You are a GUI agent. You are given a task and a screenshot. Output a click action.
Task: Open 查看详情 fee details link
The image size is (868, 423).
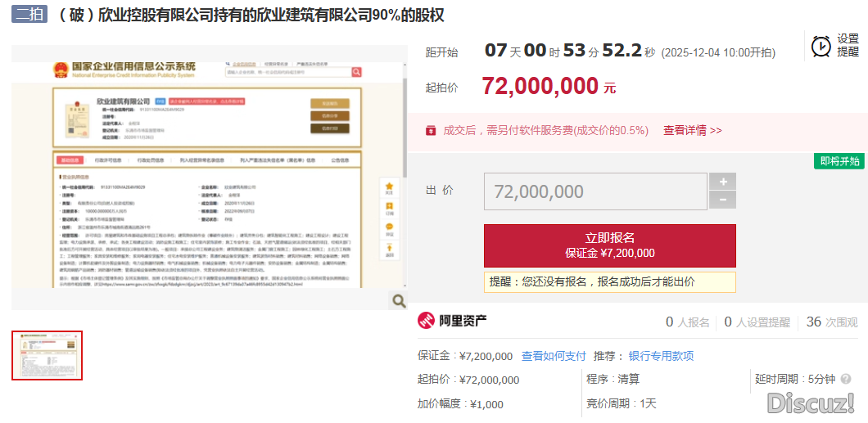692,130
